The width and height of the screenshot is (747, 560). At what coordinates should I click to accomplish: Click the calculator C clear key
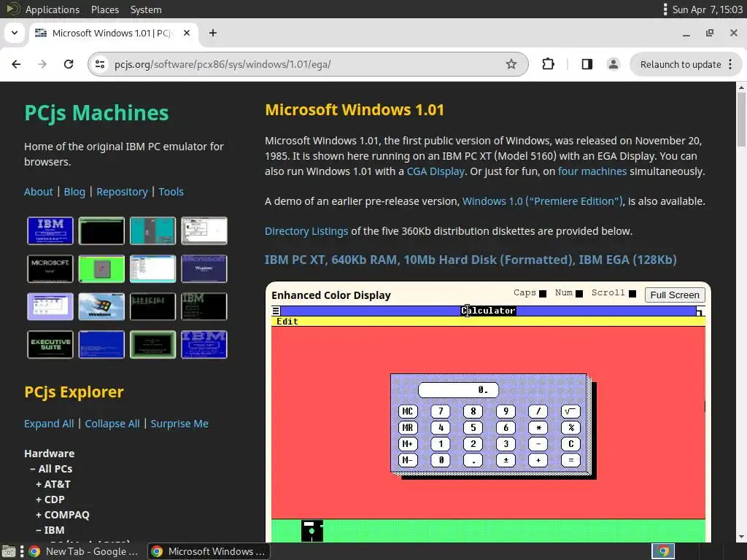570,444
